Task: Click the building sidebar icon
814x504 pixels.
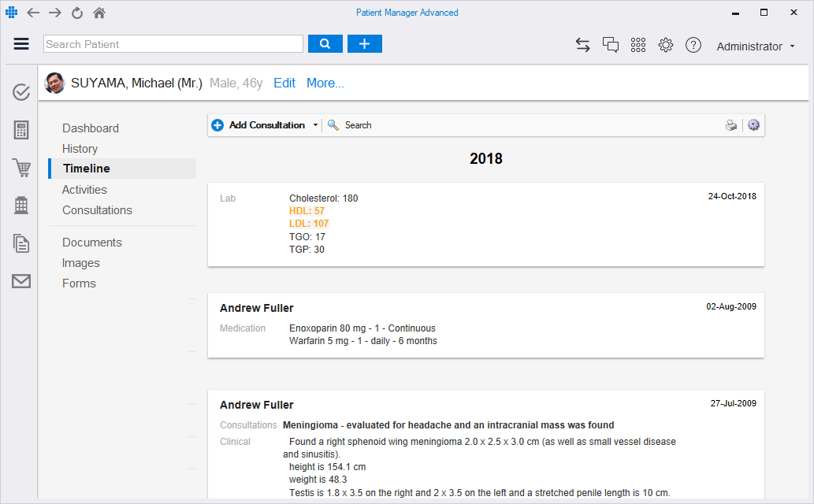Action: (21, 206)
